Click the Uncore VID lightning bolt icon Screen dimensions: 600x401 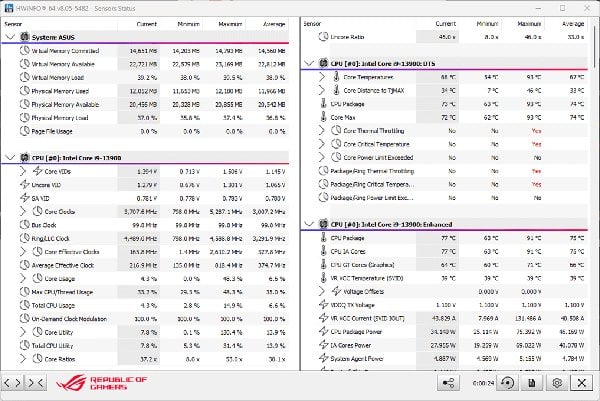tap(25, 184)
